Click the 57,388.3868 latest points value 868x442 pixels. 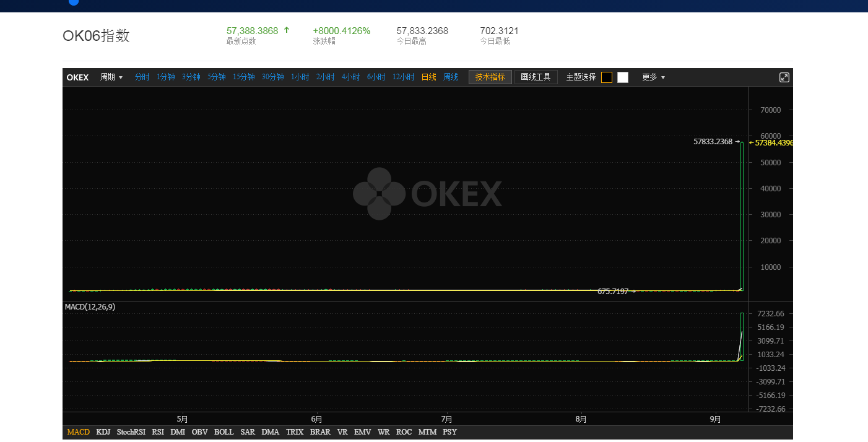(253, 30)
